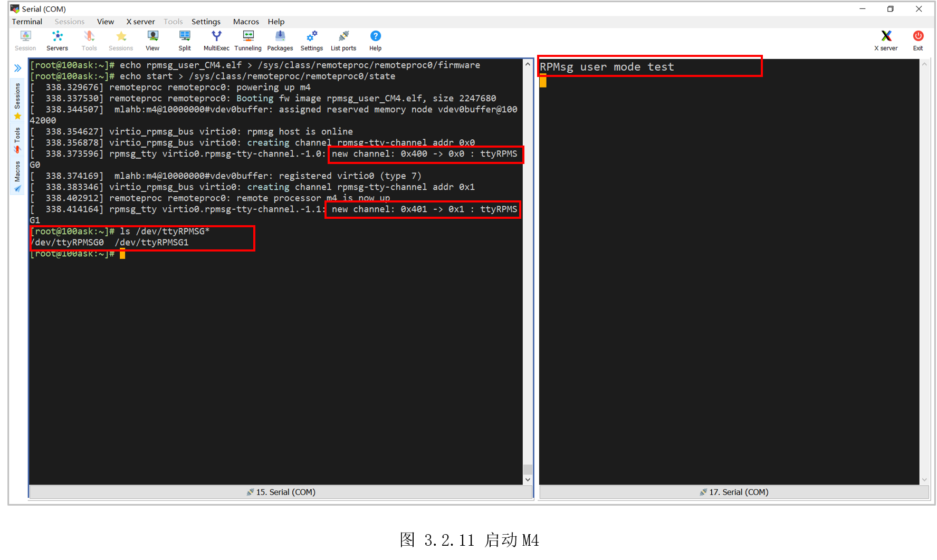This screenshot has height=560, width=937.
Task: Select the 17. Serial (COM) status bar
Action: (x=733, y=492)
